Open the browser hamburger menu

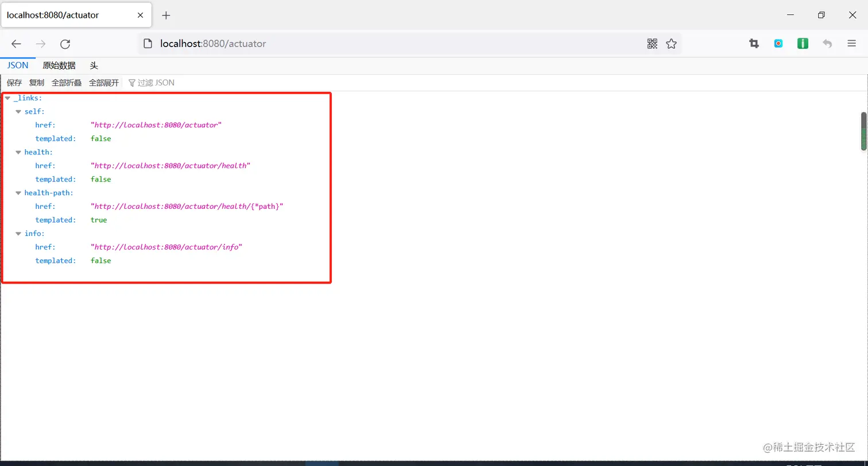click(852, 44)
